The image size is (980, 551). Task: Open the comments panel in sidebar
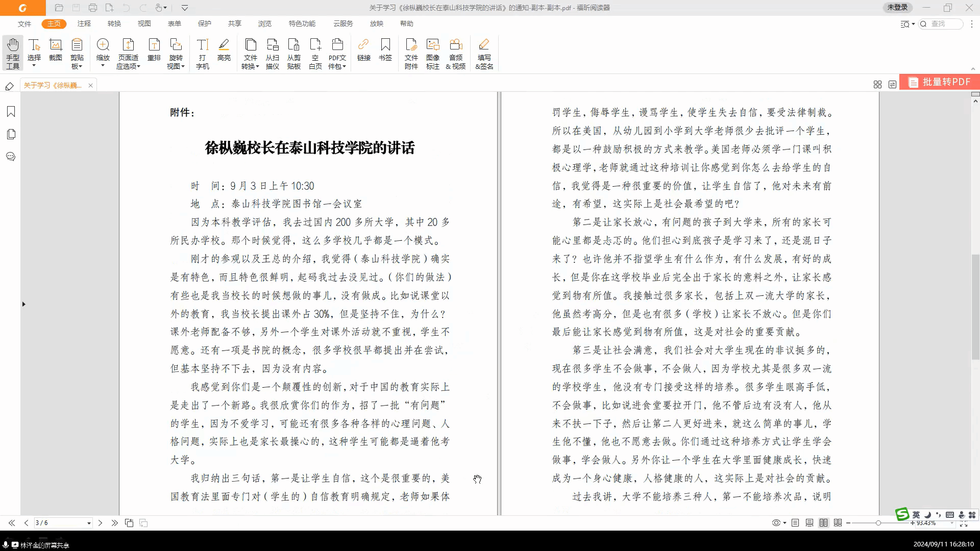tap(11, 157)
